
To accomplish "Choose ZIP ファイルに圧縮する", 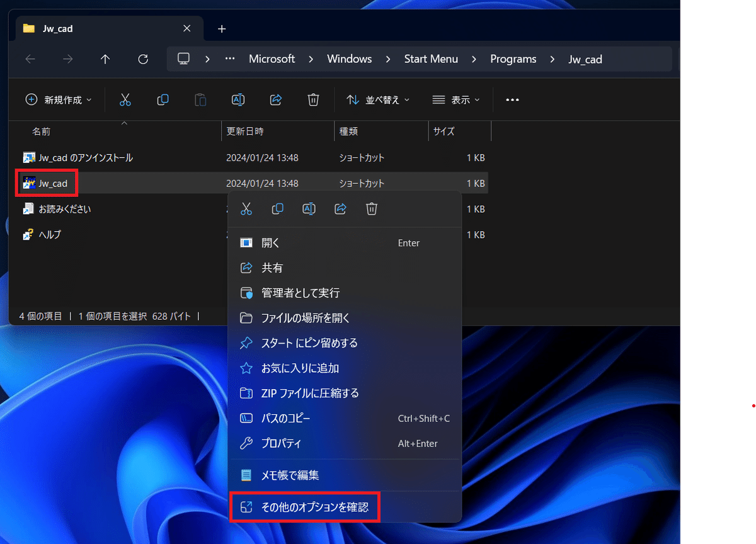I will point(345,393).
